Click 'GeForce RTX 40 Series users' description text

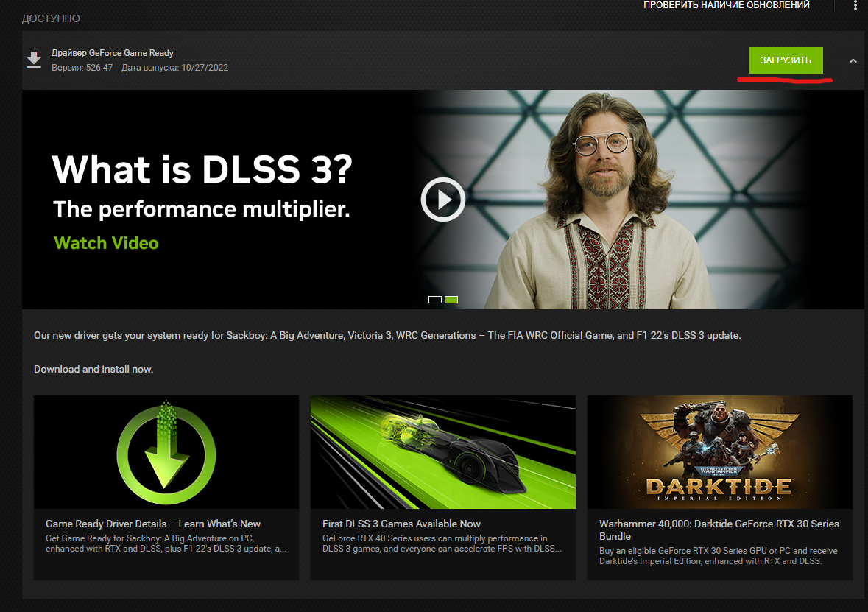(x=442, y=544)
